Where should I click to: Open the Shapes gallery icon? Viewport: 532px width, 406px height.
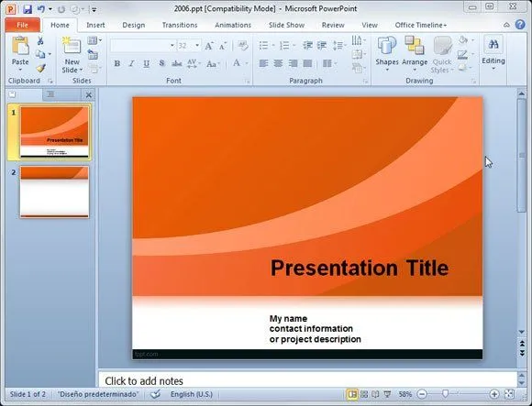(387, 46)
